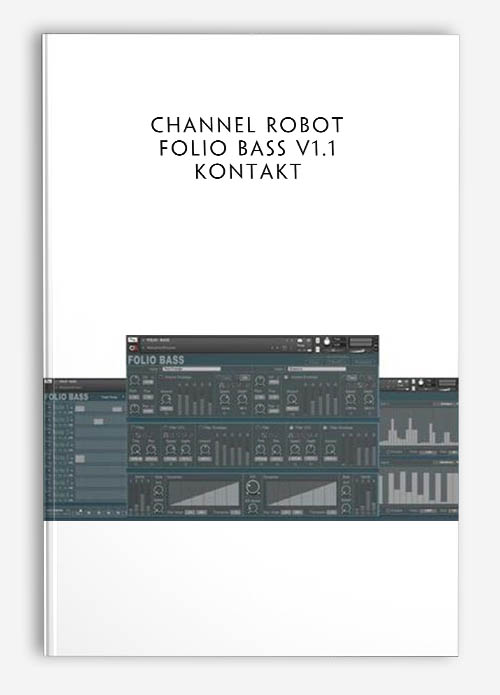
Task: Click the left ramp-shaped sequencer graph in the bottom row
Action: pyautogui.click(x=204, y=493)
